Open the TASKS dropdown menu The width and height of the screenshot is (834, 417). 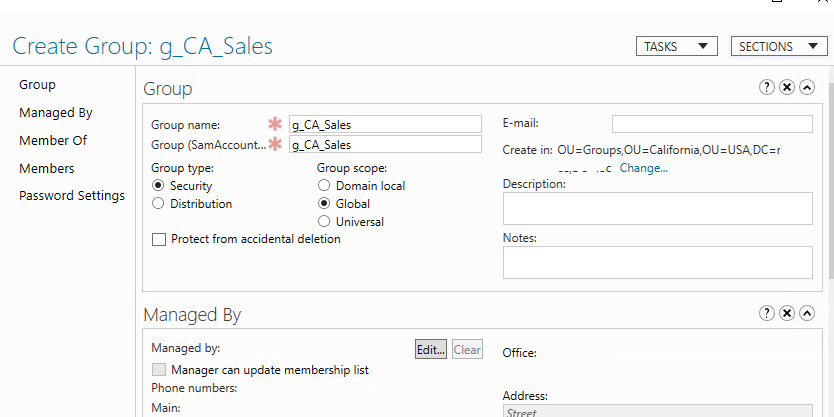coord(676,47)
